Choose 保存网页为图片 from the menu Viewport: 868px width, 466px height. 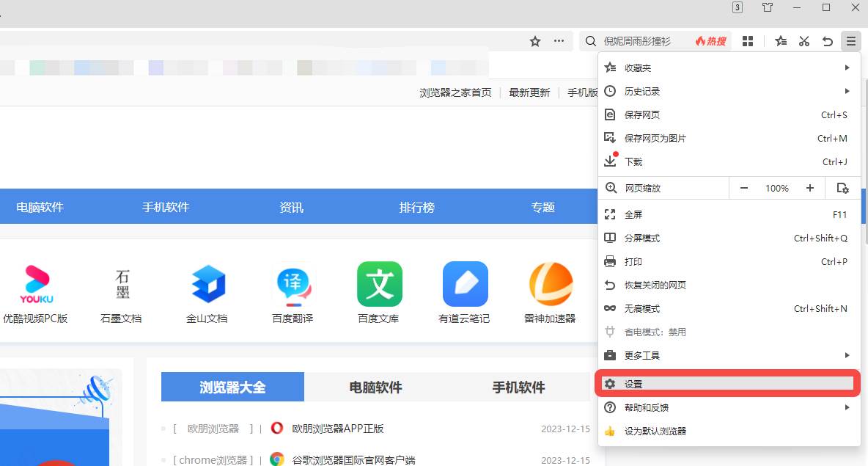(x=729, y=138)
